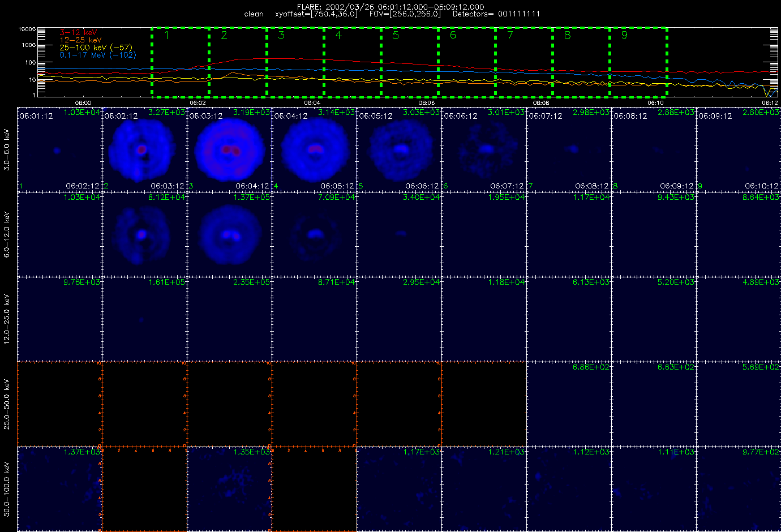Click the orange 12-25 keV legend entry
The image size is (781, 532).
click(x=81, y=40)
